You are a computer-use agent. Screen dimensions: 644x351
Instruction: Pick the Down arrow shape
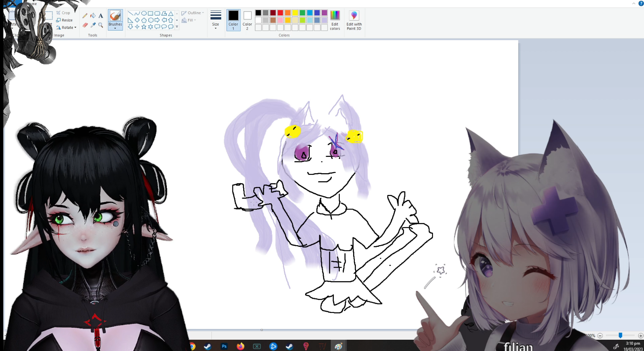pyautogui.click(x=130, y=27)
